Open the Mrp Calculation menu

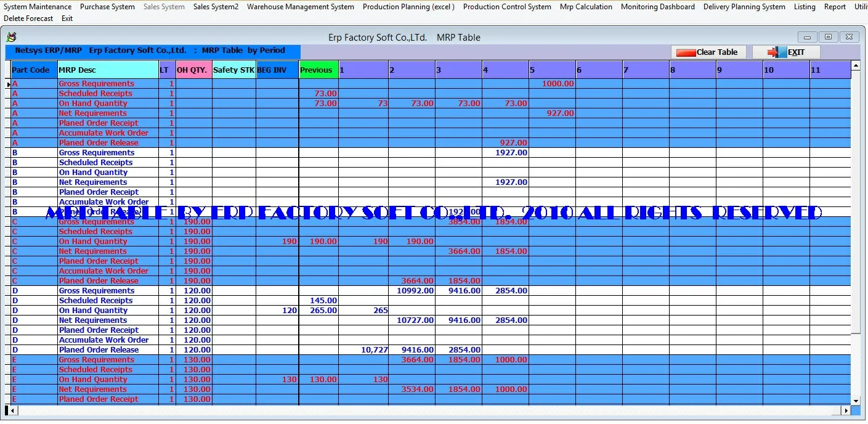pyautogui.click(x=585, y=7)
